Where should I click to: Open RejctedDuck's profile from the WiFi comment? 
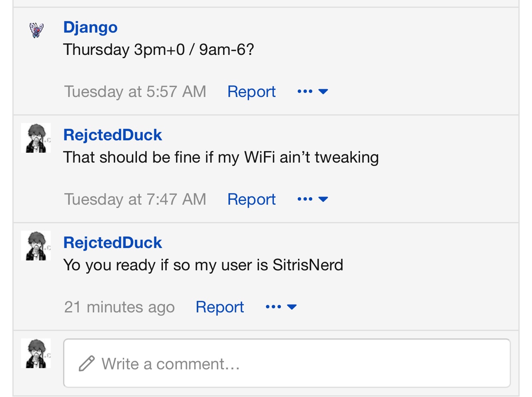tap(113, 135)
